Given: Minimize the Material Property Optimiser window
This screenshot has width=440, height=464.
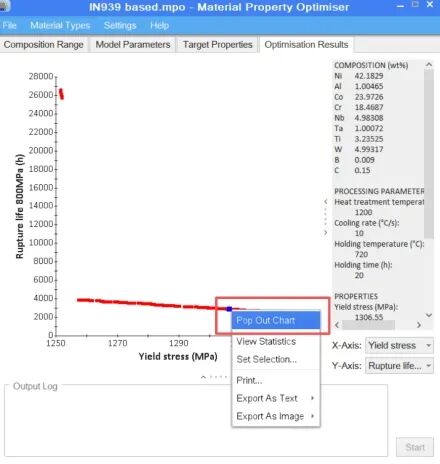Looking at the screenshot, I should coord(401,6).
